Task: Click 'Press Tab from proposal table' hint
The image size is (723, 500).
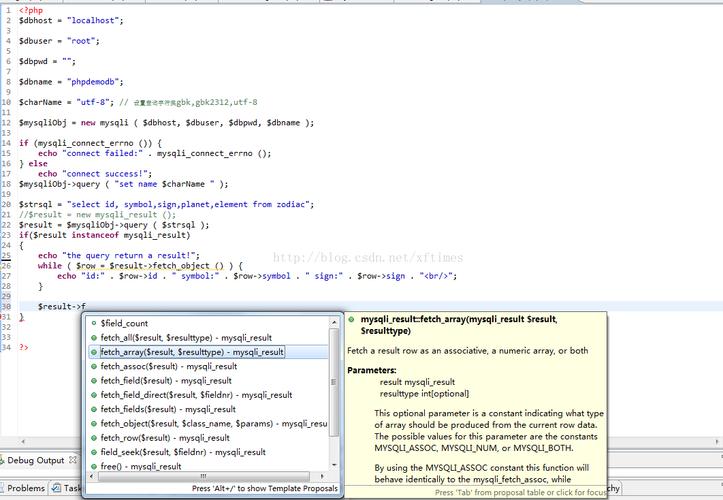Action: click(x=520, y=493)
